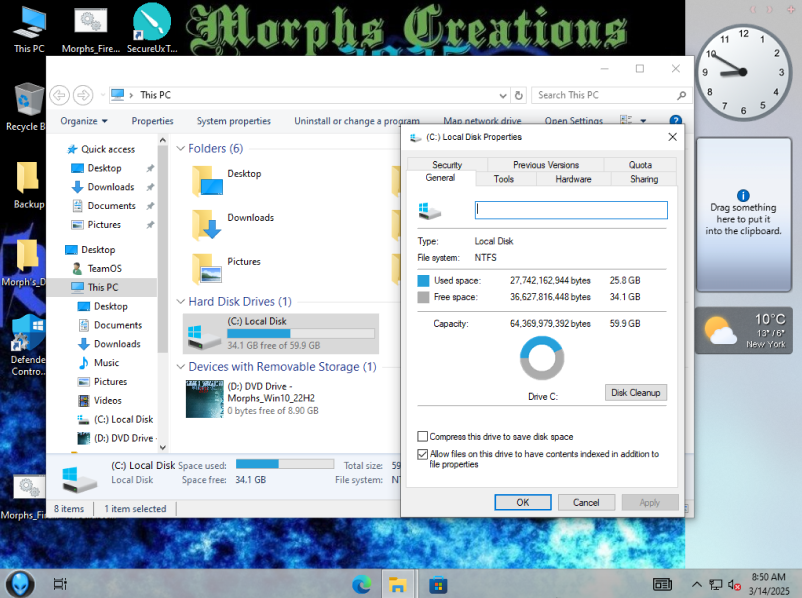
Task: Click Uninstall or change a program
Action: point(357,121)
